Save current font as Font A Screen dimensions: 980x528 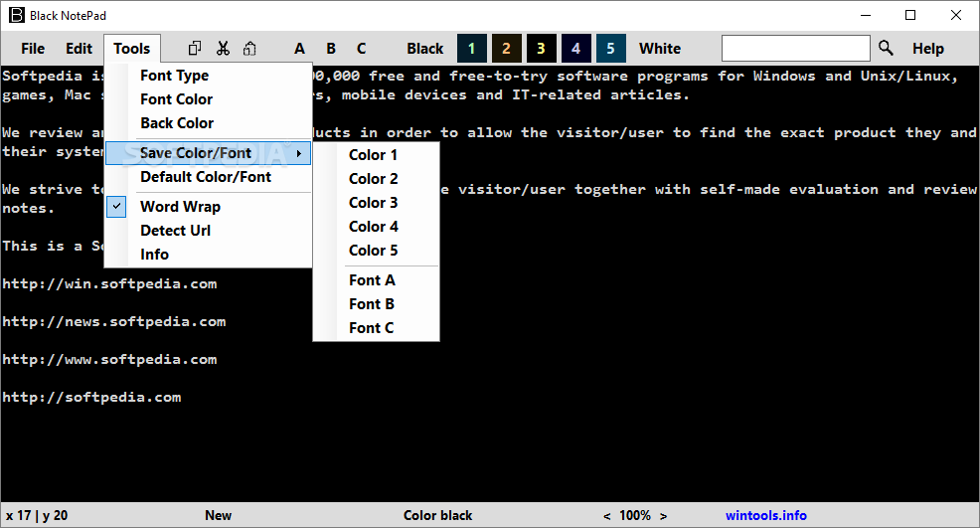click(x=377, y=280)
